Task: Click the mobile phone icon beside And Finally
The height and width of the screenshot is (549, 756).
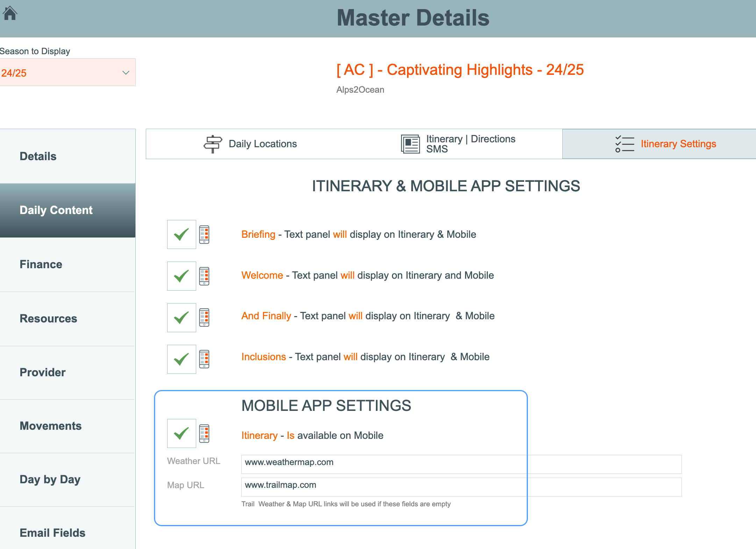Action: point(204,318)
